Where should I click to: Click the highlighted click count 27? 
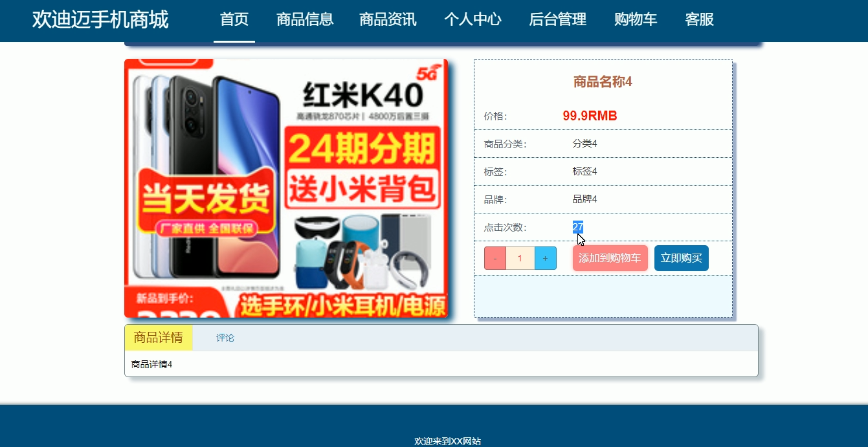(x=578, y=227)
